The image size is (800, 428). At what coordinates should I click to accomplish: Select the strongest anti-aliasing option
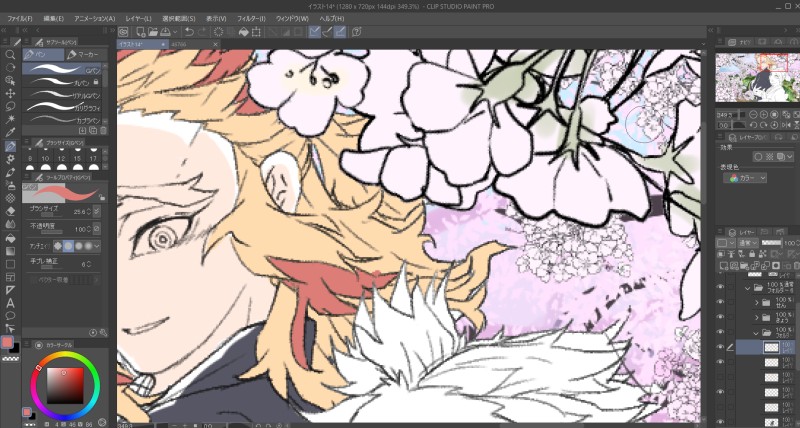click(89, 246)
